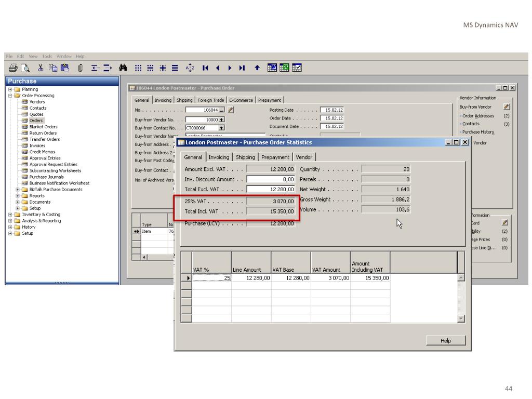Click the Gross Weight value 1 886,2
This screenshot has height=399, width=532.
point(386,199)
